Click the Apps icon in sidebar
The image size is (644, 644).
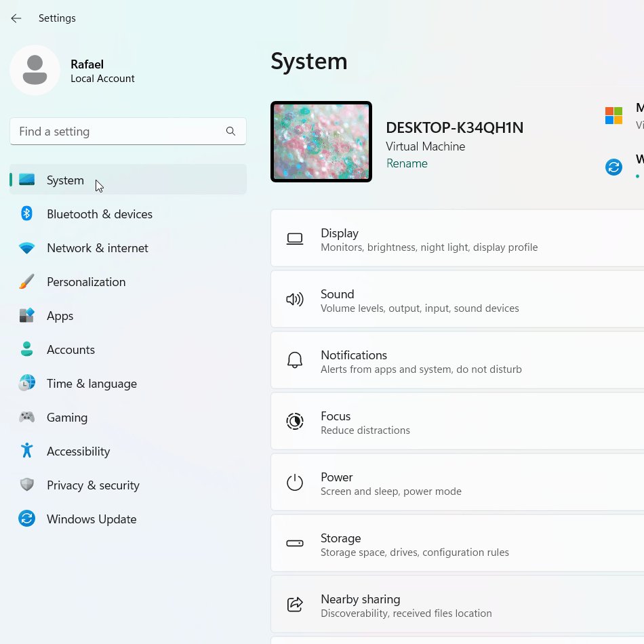26,315
